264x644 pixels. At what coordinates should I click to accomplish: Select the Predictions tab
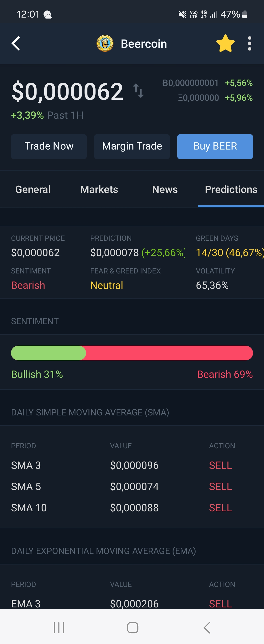(x=231, y=190)
